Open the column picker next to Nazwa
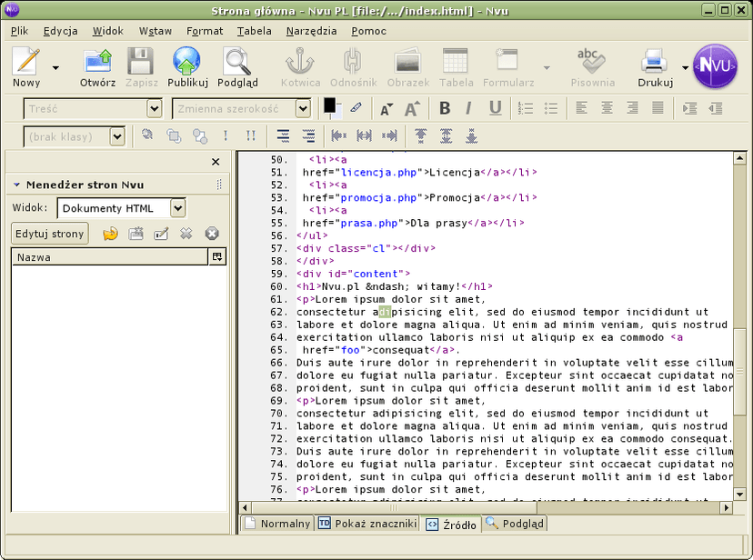 217,256
